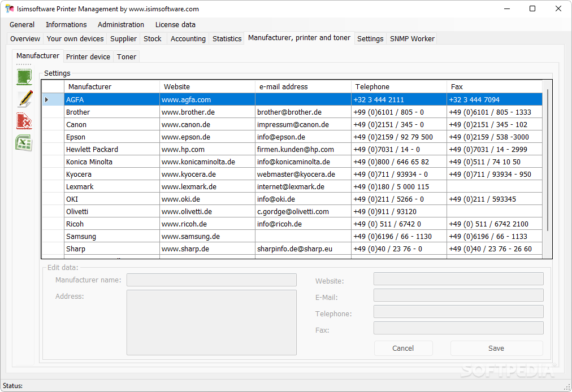Screen dimensions: 572x392
Task: Click telephone cell +49 (0)180 / 5 000 115
Action: point(399,186)
